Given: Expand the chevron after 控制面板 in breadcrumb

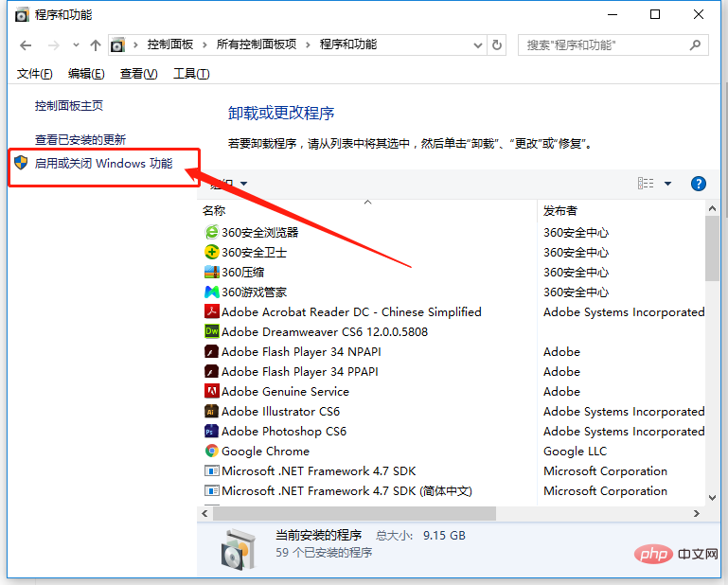Looking at the screenshot, I should pos(204,45).
